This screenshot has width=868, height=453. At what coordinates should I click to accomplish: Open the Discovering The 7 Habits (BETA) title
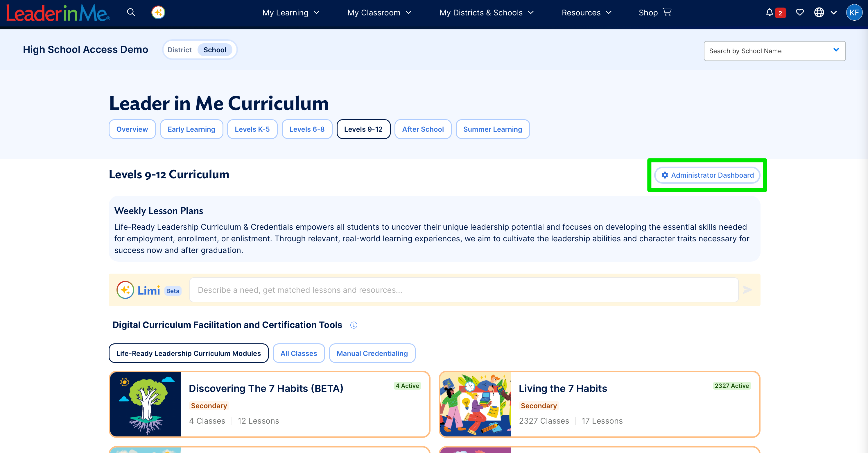coord(266,388)
